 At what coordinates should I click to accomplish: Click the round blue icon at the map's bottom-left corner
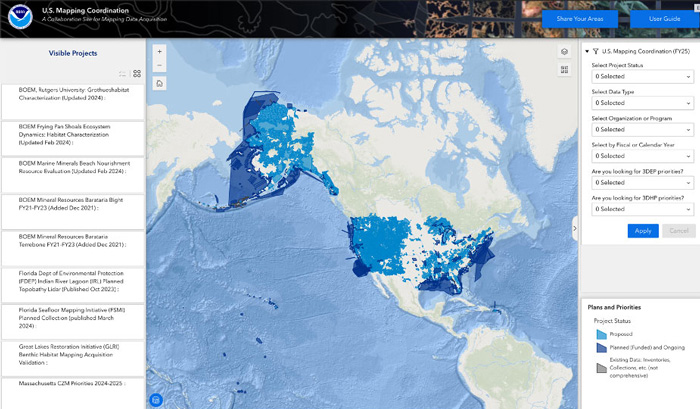coord(156,400)
